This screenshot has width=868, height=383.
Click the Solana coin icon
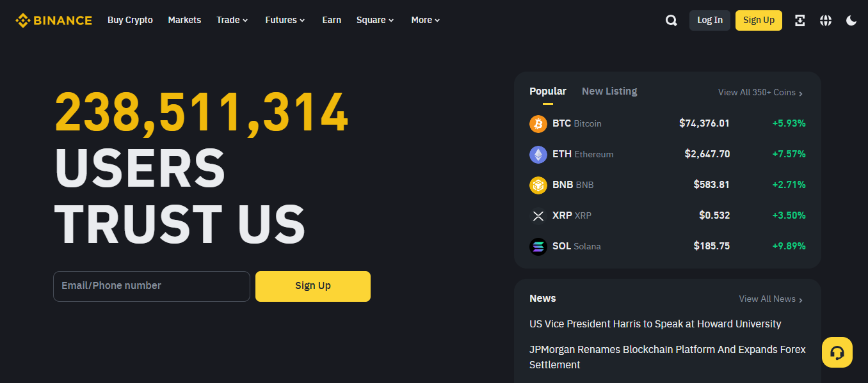(x=538, y=246)
